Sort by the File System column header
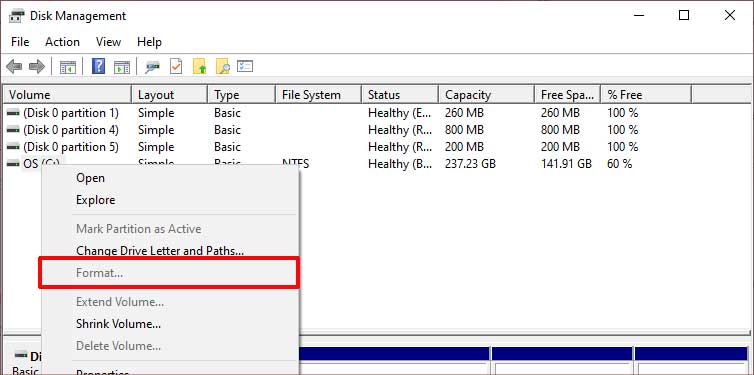The width and height of the screenshot is (754, 375). [x=319, y=95]
